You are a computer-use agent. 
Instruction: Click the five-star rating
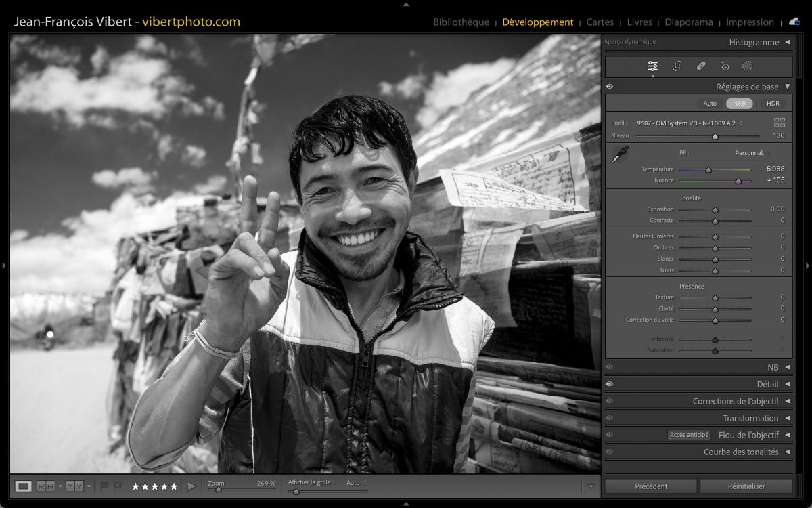(154, 486)
